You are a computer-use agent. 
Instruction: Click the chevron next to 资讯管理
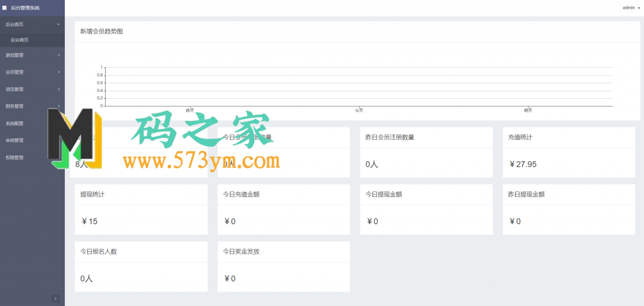pos(58,89)
